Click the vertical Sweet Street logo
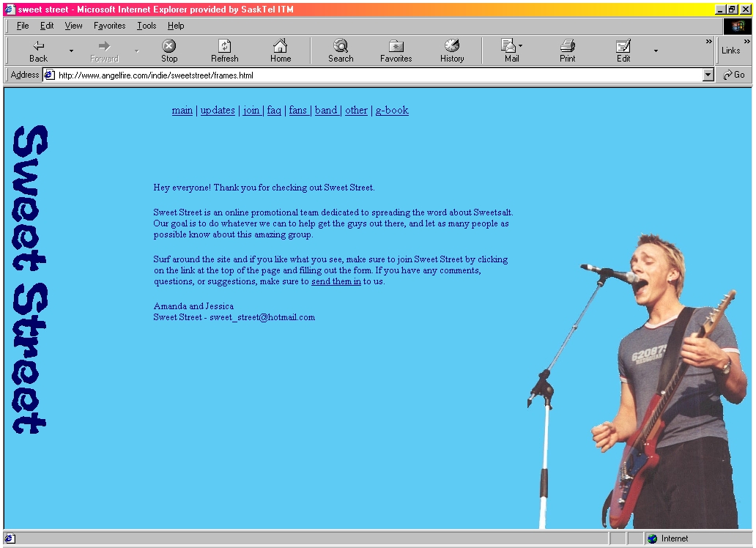The width and height of the screenshot is (756, 548). pyautogui.click(x=29, y=280)
